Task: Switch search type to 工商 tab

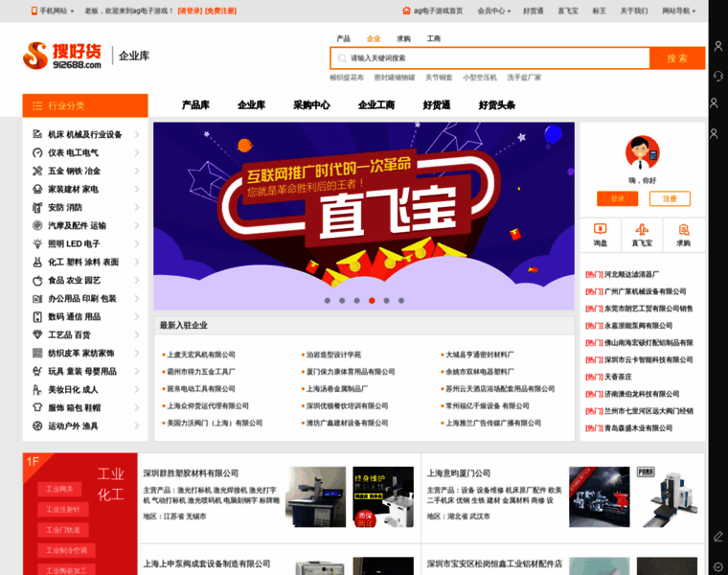Action: point(434,38)
